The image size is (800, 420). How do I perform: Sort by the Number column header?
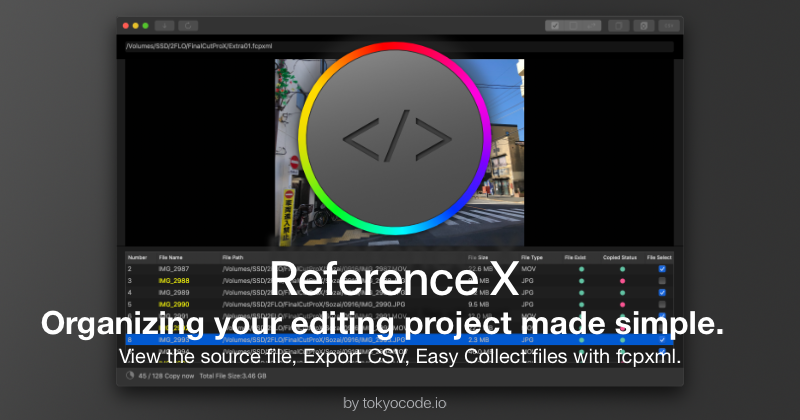[137, 257]
